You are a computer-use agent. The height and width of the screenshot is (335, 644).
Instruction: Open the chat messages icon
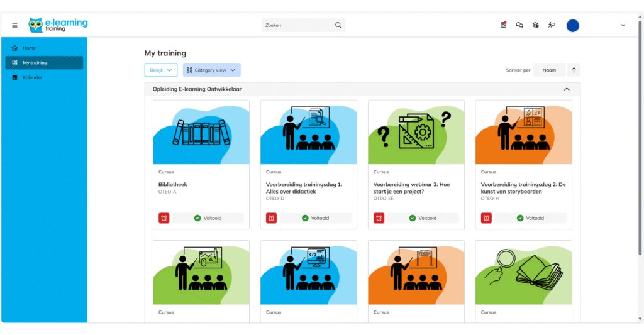[x=519, y=25]
